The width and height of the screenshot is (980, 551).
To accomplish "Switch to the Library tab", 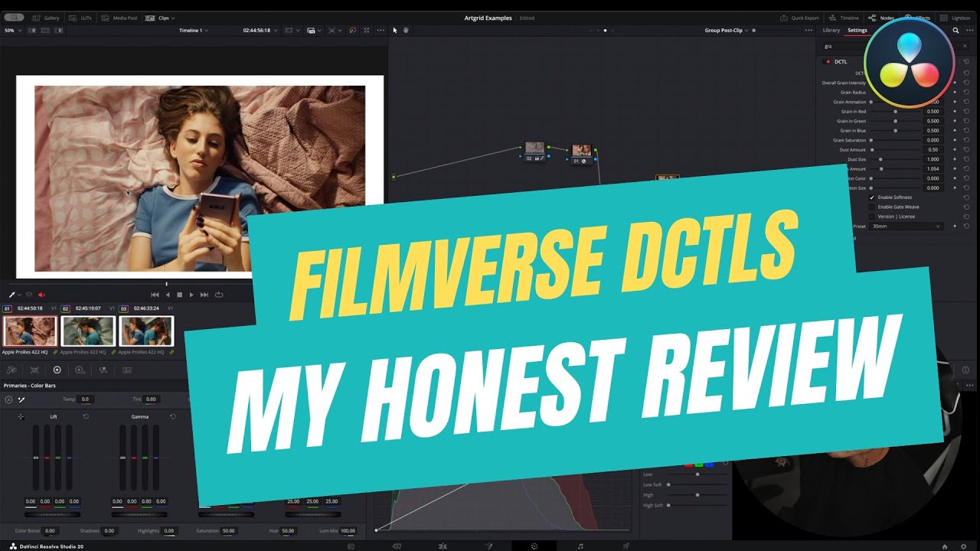I will 831,31.
